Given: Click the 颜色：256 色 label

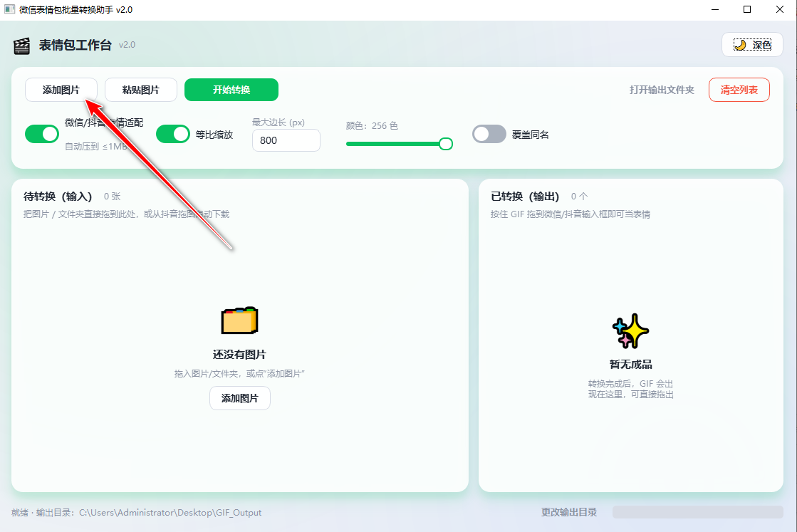Looking at the screenshot, I should 372,125.
